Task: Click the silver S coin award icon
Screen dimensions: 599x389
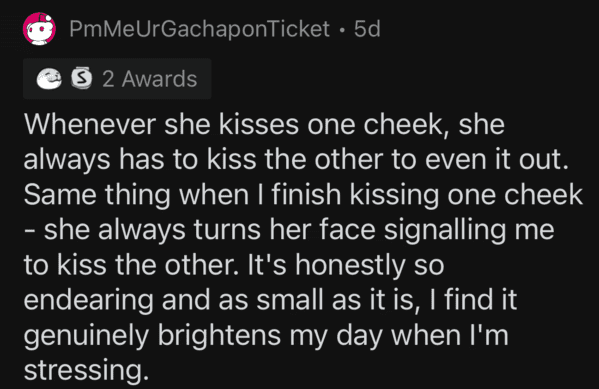Action: tap(82, 78)
